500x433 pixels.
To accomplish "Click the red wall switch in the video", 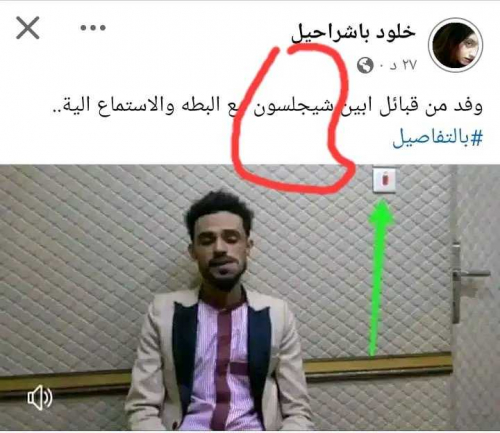I will pos(385,180).
